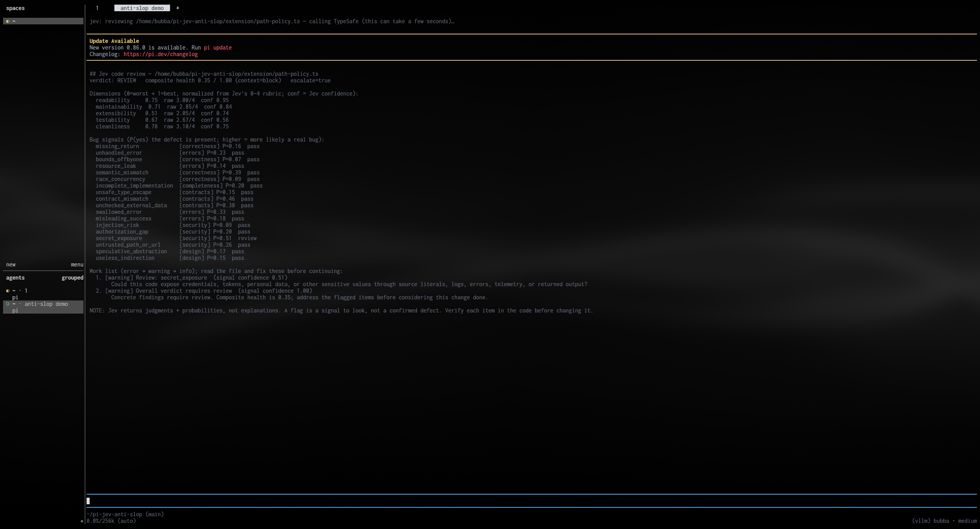Select the '~' space in spaces list
Screen dimensions: 980x529
pos(43,21)
